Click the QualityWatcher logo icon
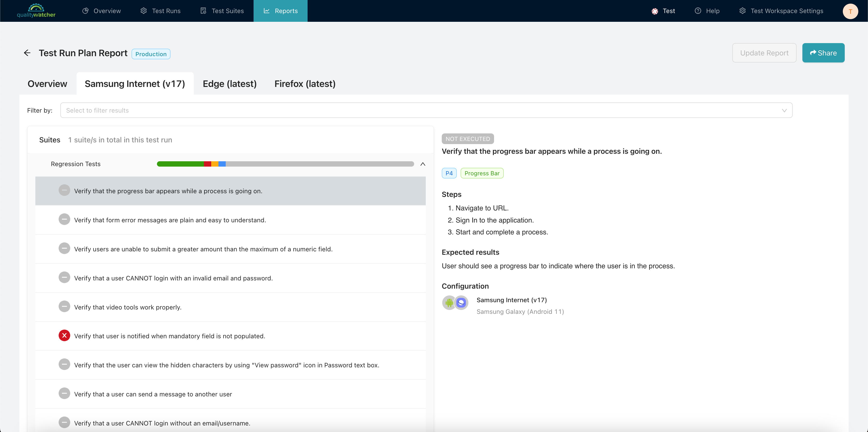Viewport: 868px width, 432px height. pos(36,10)
